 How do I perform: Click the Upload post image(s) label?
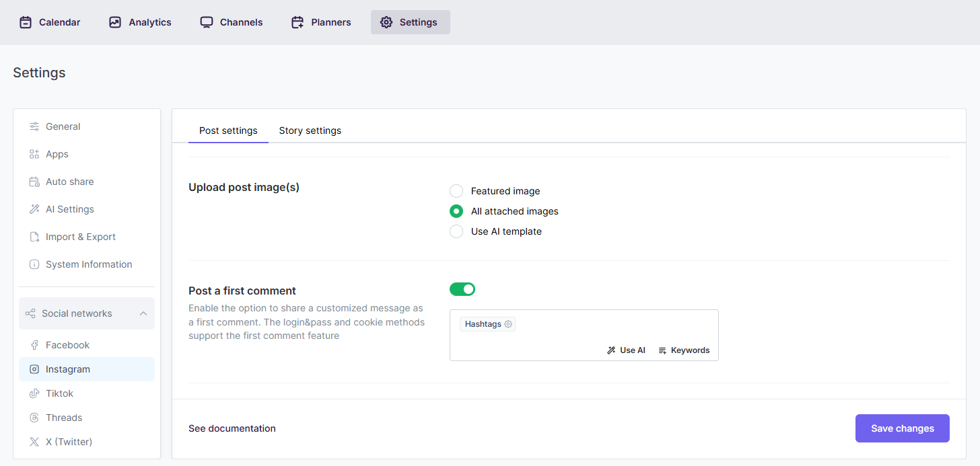[x=244, y=187]
